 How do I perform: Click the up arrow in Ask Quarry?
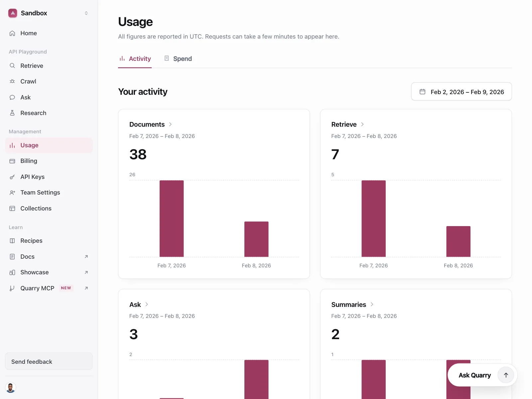pos(506,375)
